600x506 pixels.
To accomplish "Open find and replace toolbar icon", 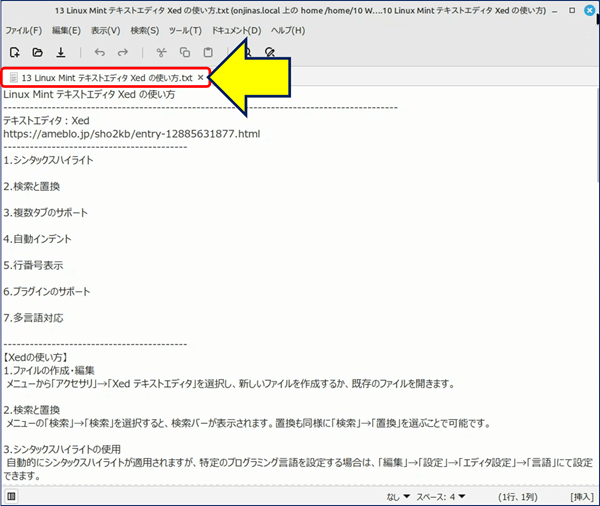I will pyautogui.click(x=270, y=52).
